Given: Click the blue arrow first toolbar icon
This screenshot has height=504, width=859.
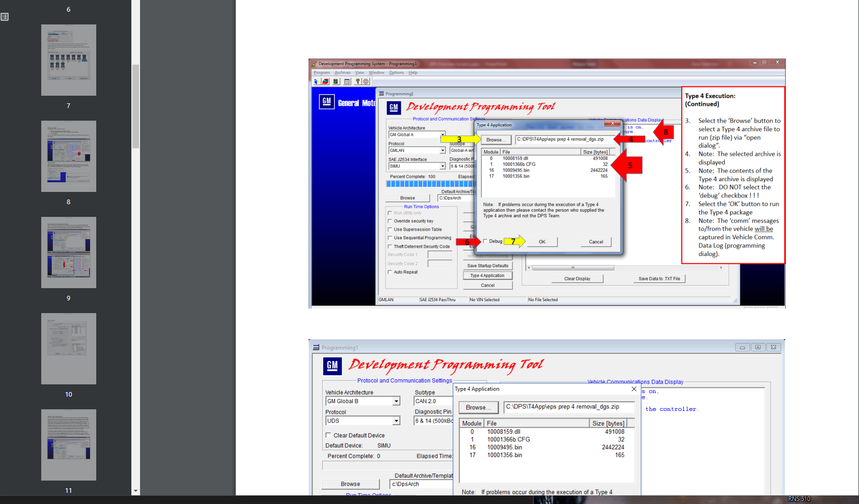Looking at the screenshot, I should coord(316,81).
